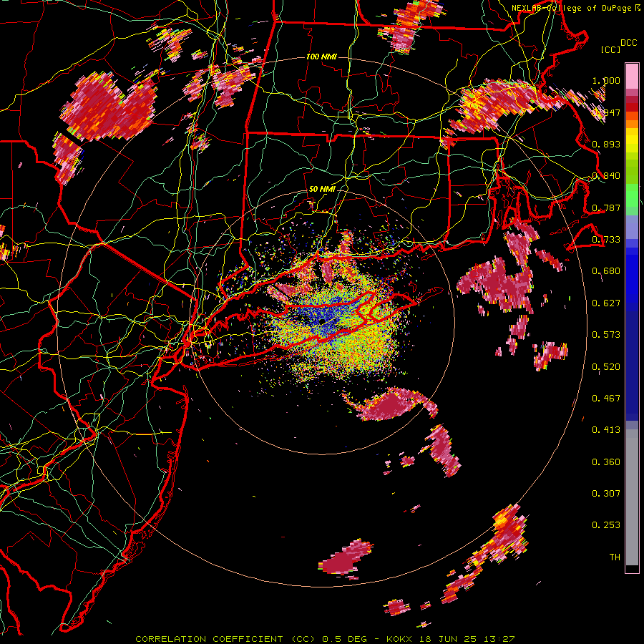Select the 0.467 scale value

[606, 399]
